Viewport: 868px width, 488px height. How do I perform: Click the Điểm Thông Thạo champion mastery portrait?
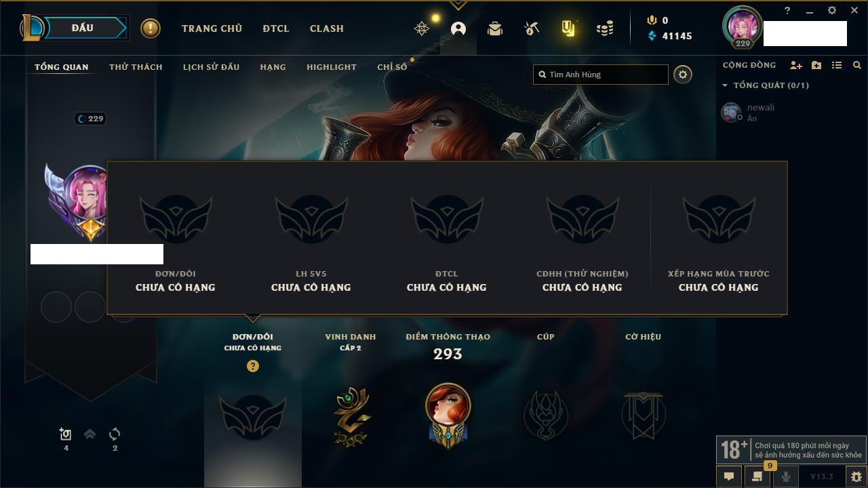point(448,413)
